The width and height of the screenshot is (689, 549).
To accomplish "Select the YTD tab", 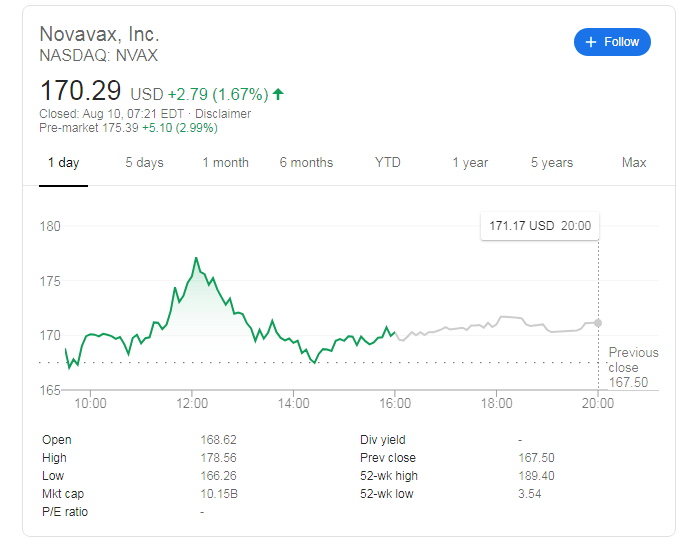I will tap(388, 163).
